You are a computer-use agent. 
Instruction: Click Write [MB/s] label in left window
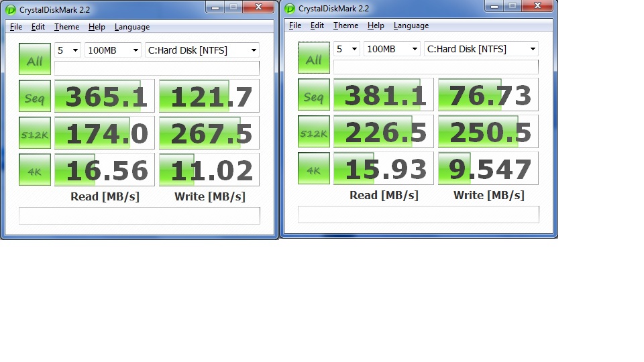(x=209, y=196)
